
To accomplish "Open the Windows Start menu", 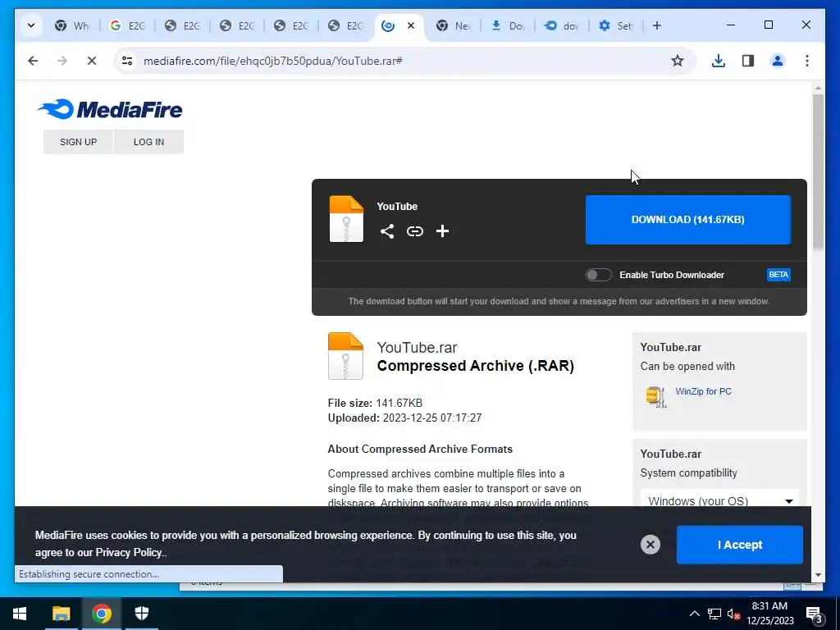I will (x=20, y=614).
